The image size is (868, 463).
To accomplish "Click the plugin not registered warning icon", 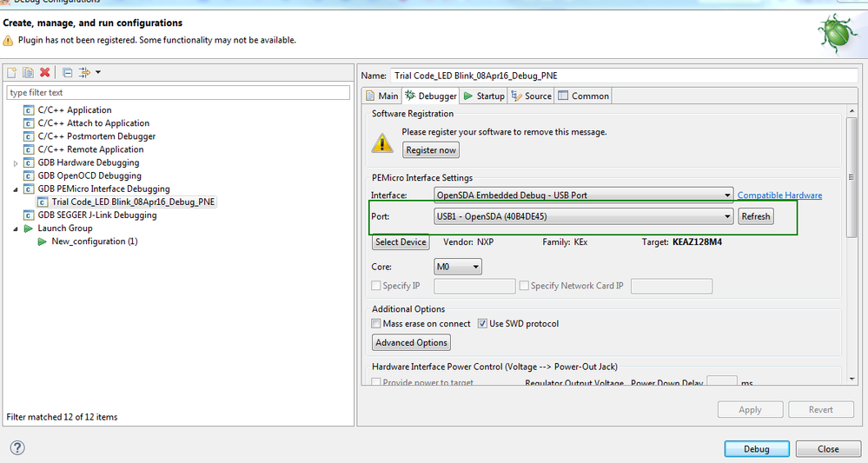I will pos(8,40).
